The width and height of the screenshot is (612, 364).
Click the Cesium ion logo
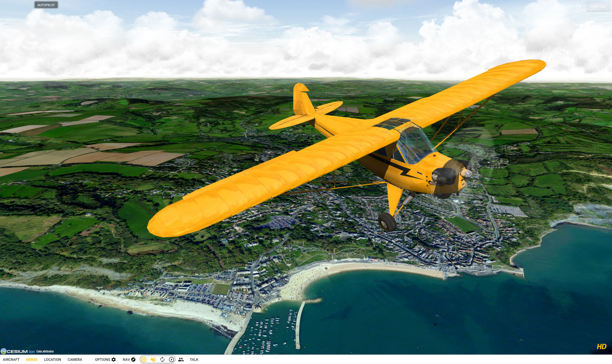pyautogui.click(x=18, y=351)
